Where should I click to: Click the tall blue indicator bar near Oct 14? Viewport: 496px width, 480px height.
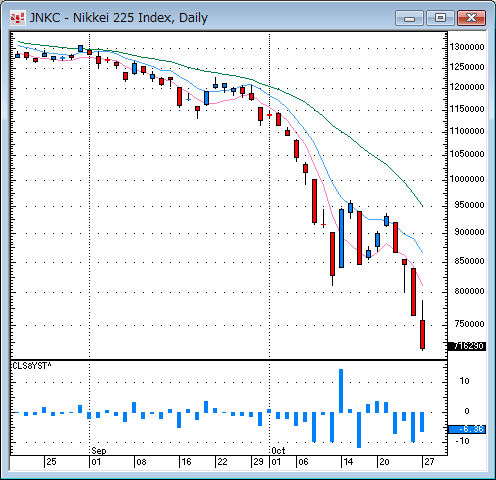tap(341, 391)
